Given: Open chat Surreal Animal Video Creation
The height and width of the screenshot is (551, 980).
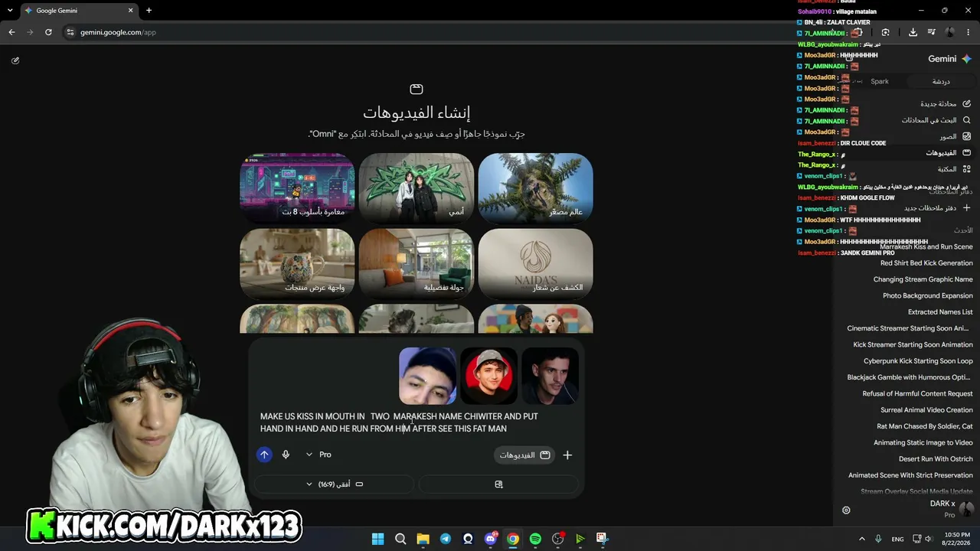Looking at the screenshot, I should (926, 410).
